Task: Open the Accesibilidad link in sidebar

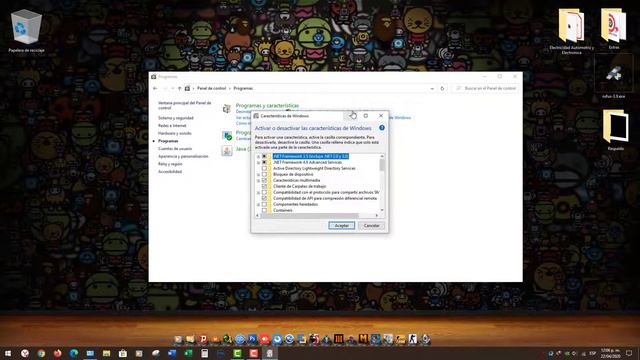Action: [x=170, y=172]
